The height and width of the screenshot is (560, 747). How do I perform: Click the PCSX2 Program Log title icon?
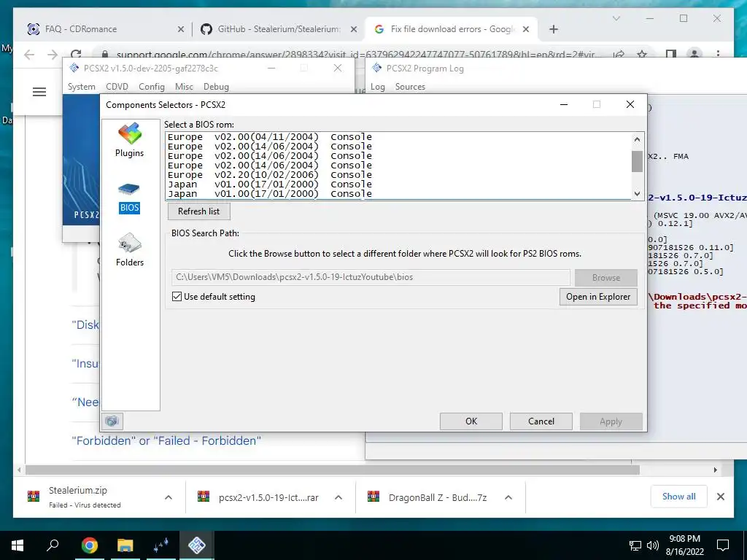pyautogui.click(x=376, y=68)
